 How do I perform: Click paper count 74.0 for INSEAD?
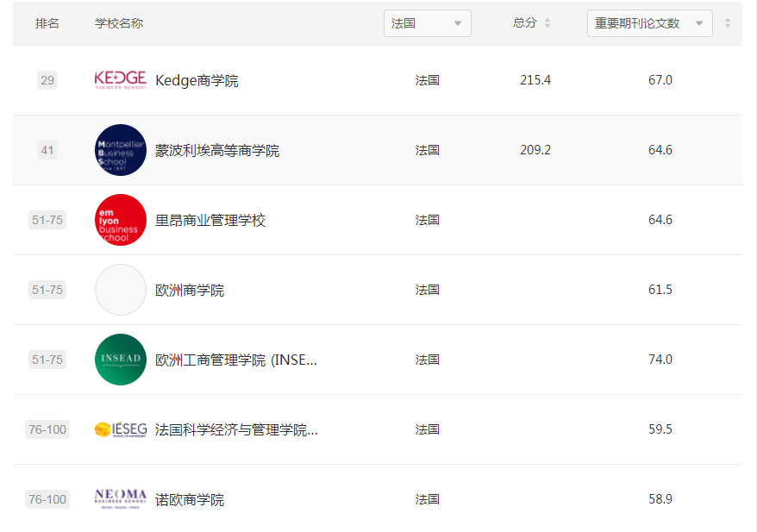point(660,360)
